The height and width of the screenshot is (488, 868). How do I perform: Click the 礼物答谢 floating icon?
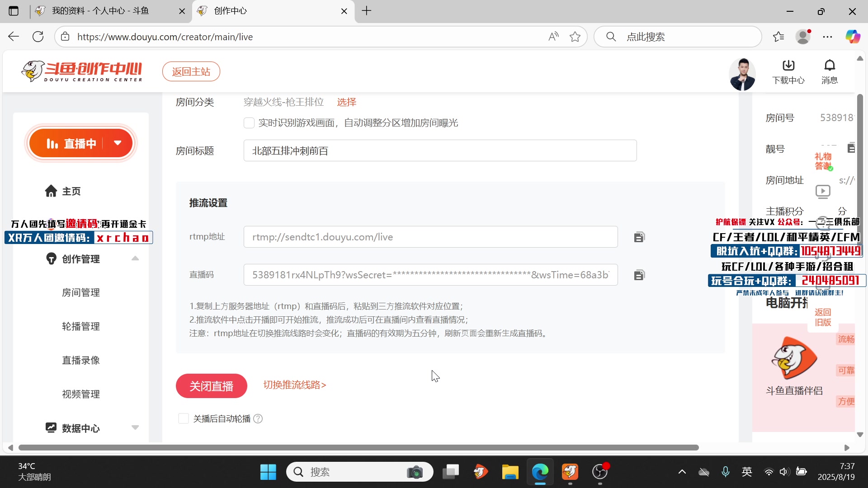point(823,161)
